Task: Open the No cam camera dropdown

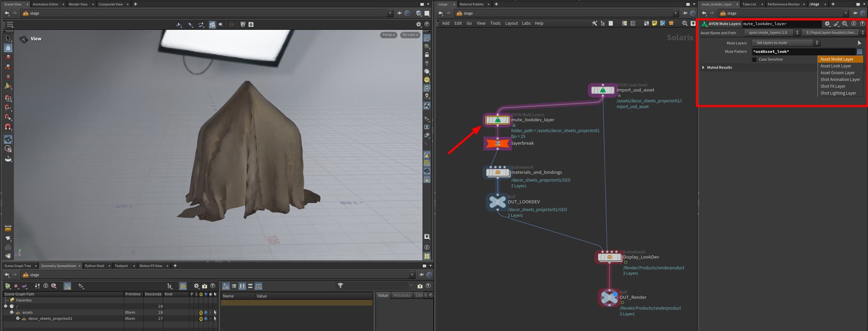Action: pos(410,35)
